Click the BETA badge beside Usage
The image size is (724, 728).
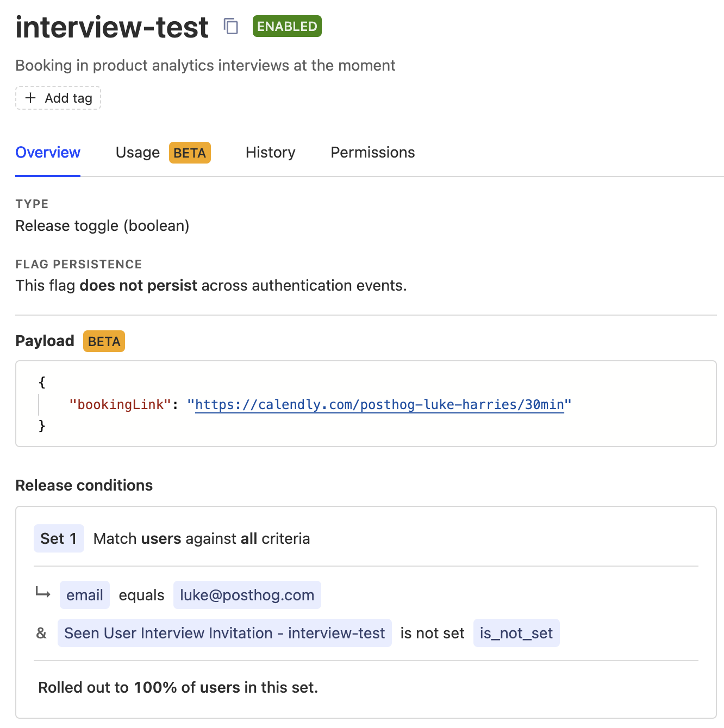coord(190,153)
